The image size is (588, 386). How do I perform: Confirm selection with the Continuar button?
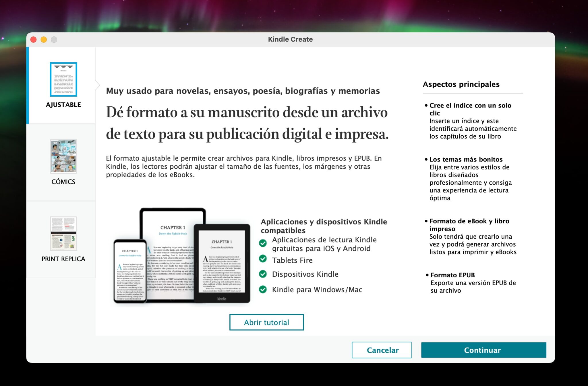tap(483, 350)
